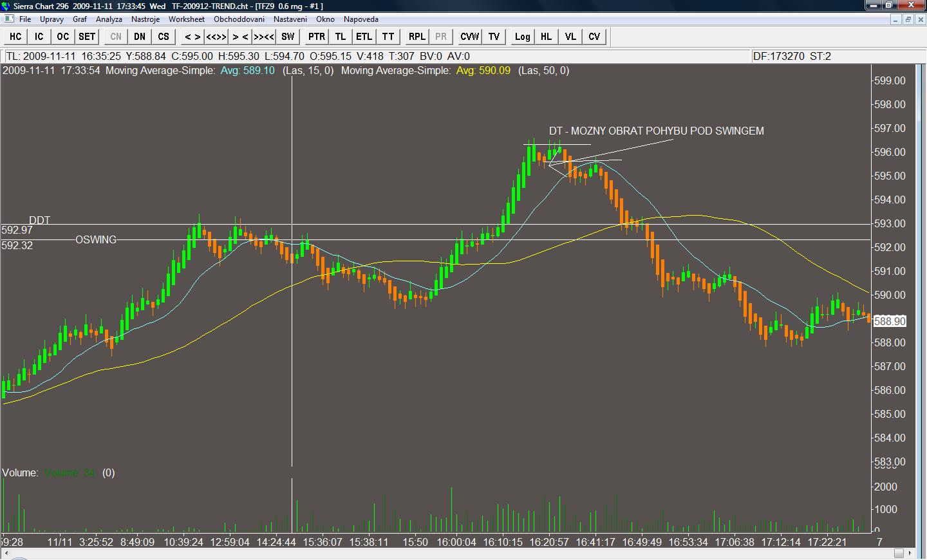Open the Napoveda menu
This screenshot has width=927, height=560.
pos(361,19)
